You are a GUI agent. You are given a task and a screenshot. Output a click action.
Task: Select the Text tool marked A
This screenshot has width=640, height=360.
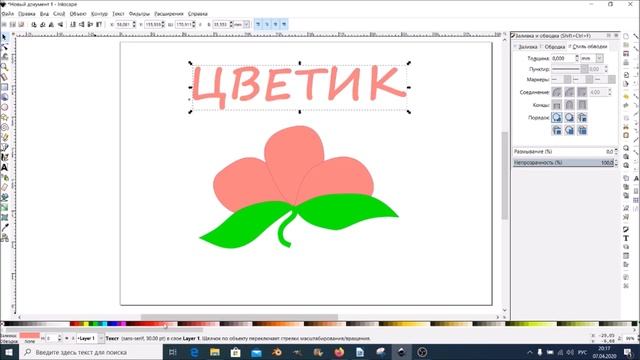point(4,167)
